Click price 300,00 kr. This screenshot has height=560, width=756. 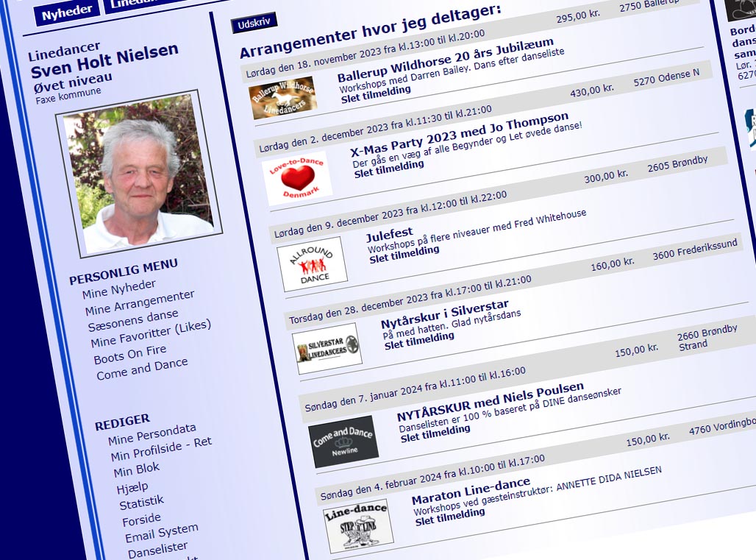[606, 176]
